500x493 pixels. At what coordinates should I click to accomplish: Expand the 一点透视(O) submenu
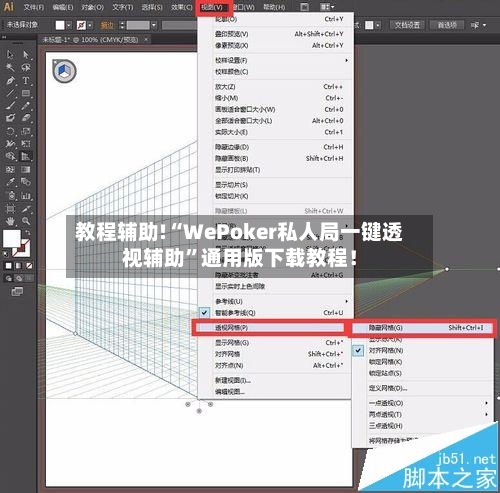[423, 403]
